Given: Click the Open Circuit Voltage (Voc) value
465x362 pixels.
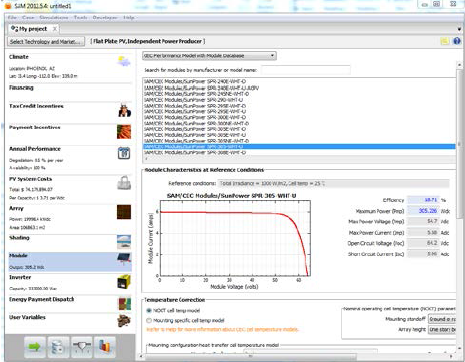Looking at the screenshot, I should pyautogui.click(x=423, y=243).
